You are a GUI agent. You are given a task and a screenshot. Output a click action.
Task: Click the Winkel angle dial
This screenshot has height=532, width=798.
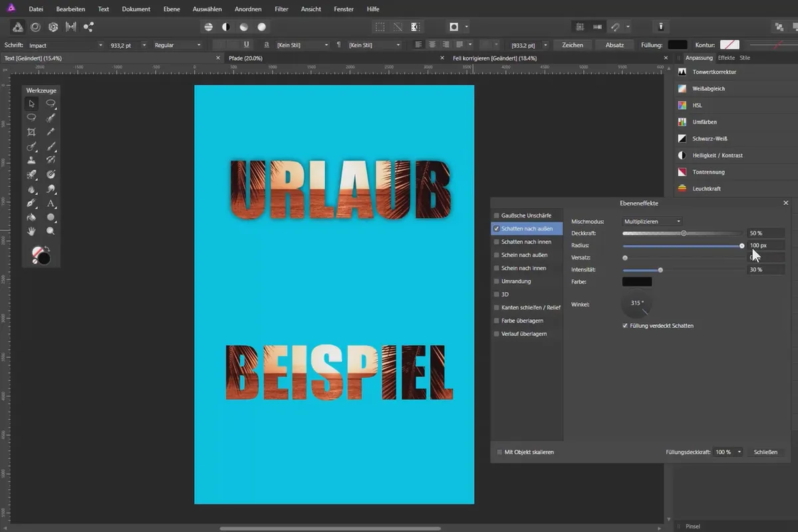coord(636,304)
